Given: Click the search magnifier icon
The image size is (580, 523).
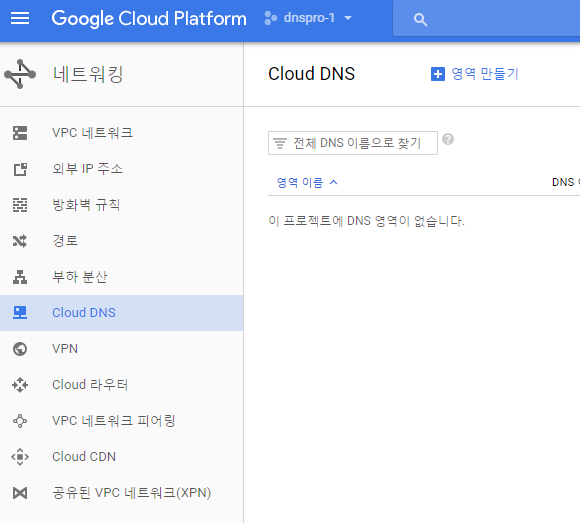Looking at the screenshot, I should tap(420, 19).
